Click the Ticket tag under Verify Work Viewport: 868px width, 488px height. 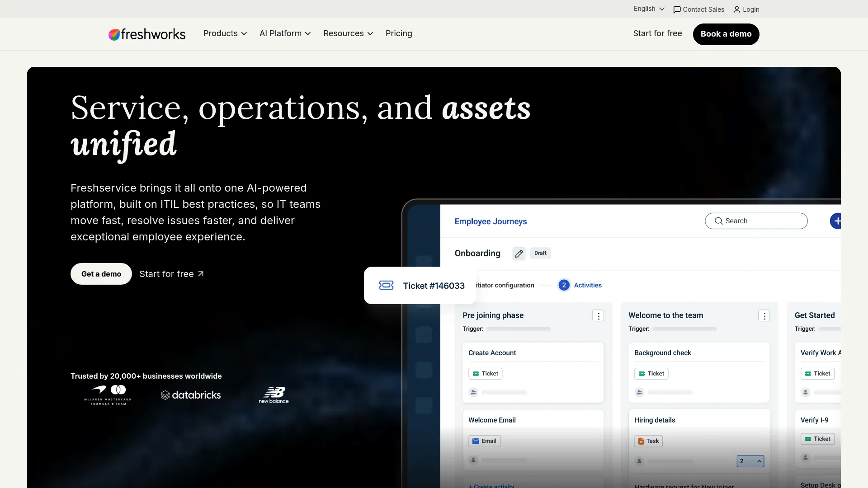[817, 374]
